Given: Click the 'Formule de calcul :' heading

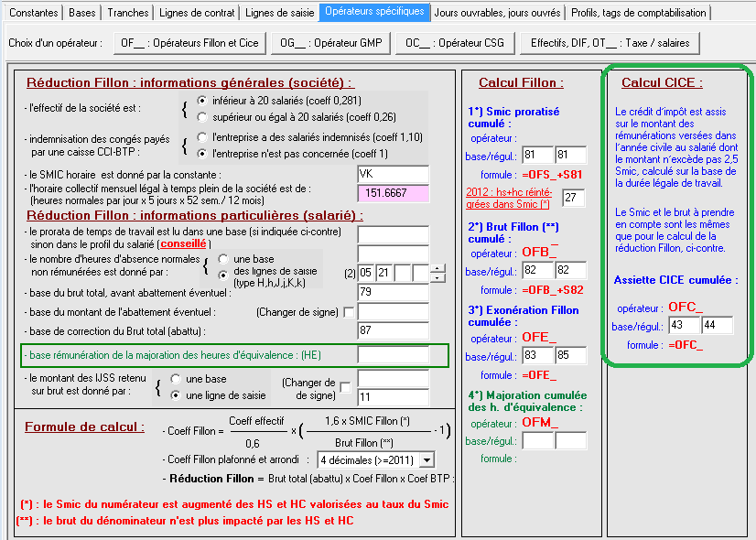Looking at the screenshot, I should click(84, 427).
